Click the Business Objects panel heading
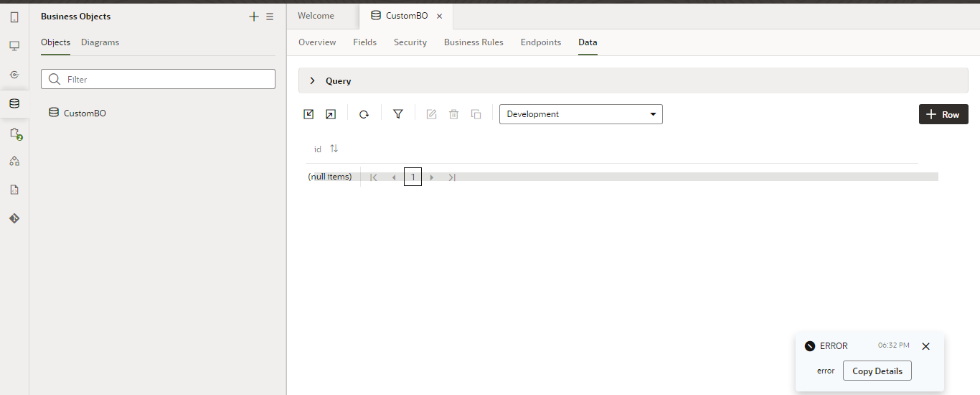Image resolution: width=980 pixels, height=395 pixels. click(75, 17)
